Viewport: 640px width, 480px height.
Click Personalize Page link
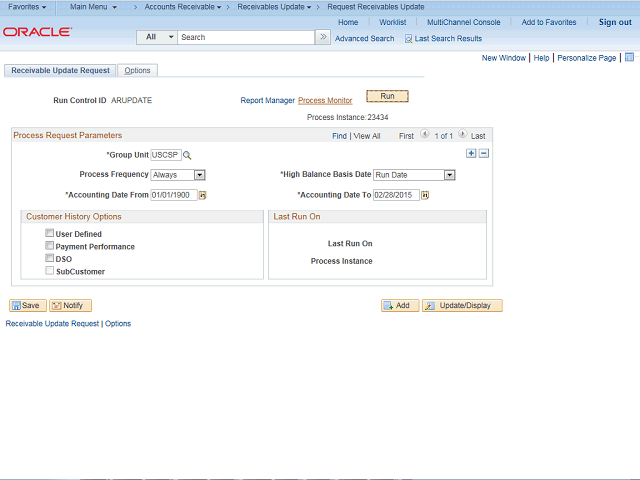tap(587, 58)
